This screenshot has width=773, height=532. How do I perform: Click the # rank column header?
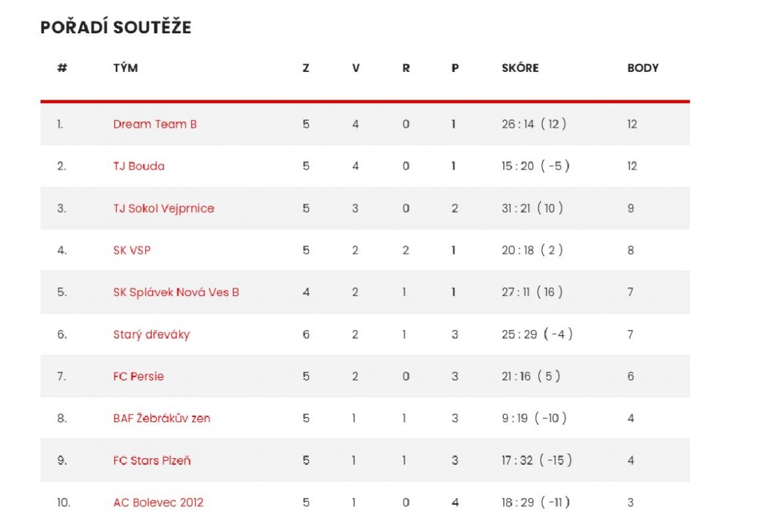point(62,68)
